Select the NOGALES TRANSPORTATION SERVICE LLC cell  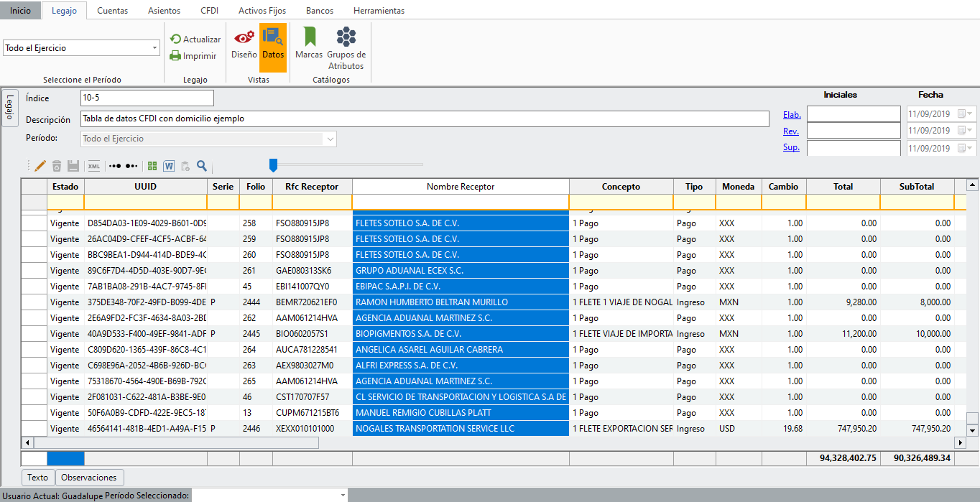pos(460,429)
